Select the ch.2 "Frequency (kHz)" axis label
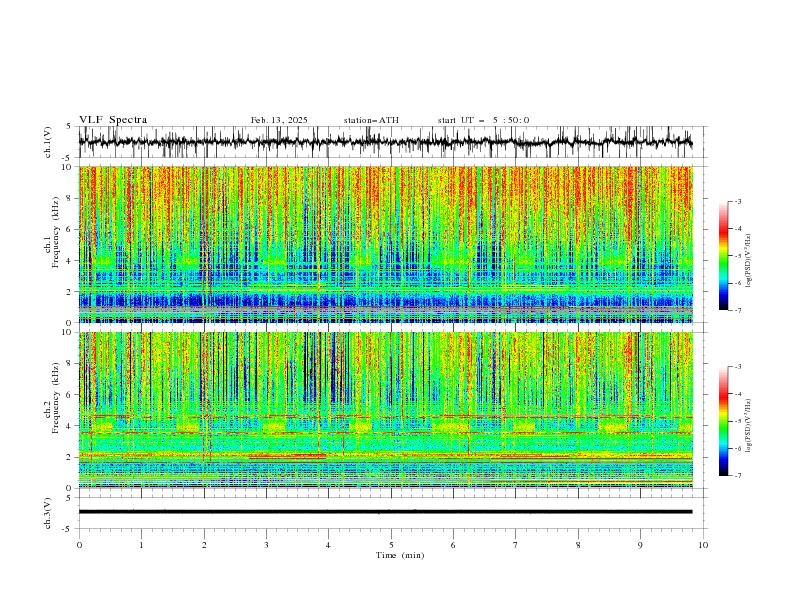The image size is (792, 612). [56, 396]
